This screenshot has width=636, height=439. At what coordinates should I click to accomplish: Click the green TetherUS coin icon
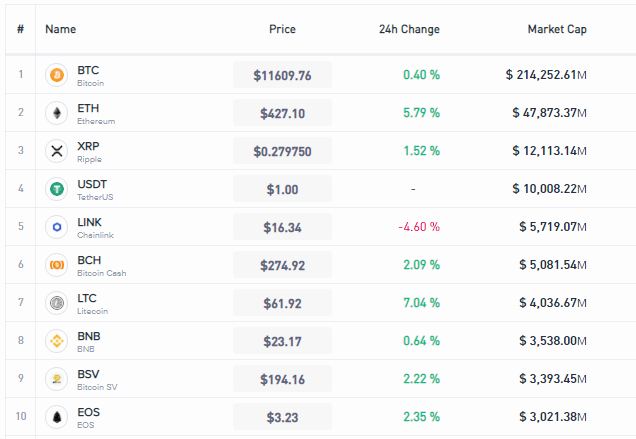[x=57, y=189]
